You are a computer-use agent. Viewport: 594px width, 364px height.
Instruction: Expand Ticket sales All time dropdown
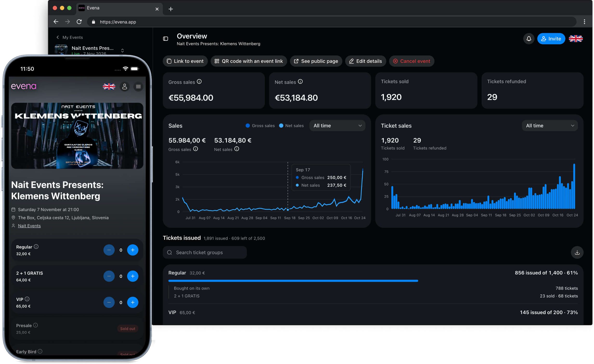coord(550,126)
